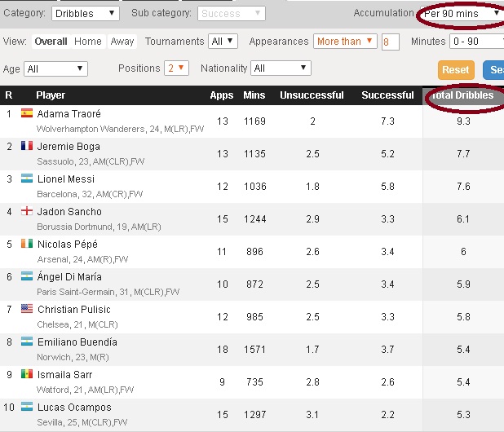The image size is (504, 432).
Task: Open Nicolas Pépé player link
Action: (68, 244)
